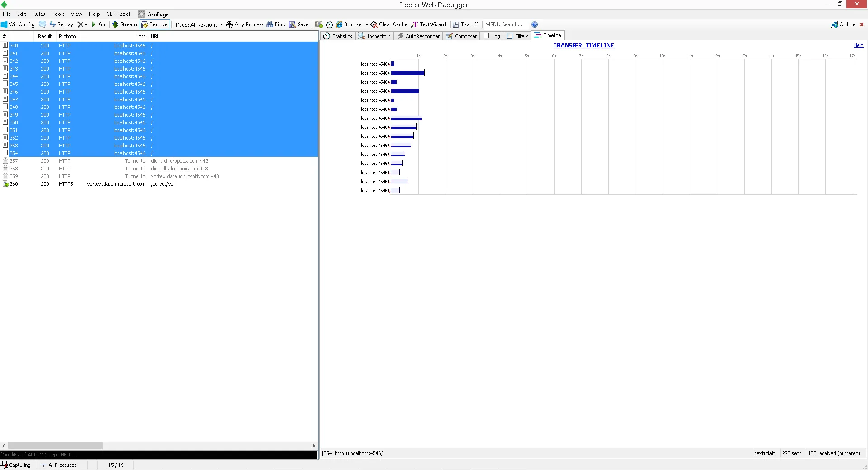Screen dimensions: 868x470
Task: Open the timeline Help link
Action: (x=858, y=45)
